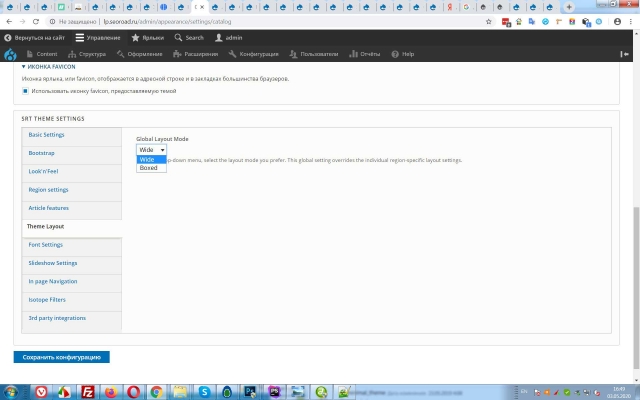Open the Search icon in admin toolbar
Viewport: 640px width, 400px height.
(x=189, y=37)
